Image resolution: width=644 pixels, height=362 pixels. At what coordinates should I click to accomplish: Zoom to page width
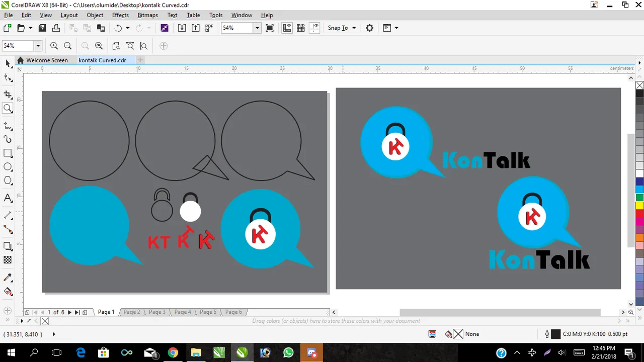coord(130,46)
